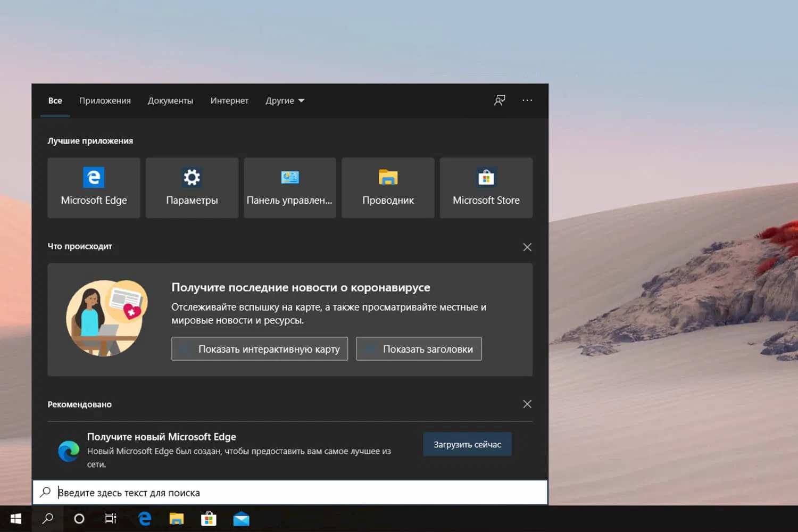
Task: Click Показать заголовки button
Action: point(419,349)
